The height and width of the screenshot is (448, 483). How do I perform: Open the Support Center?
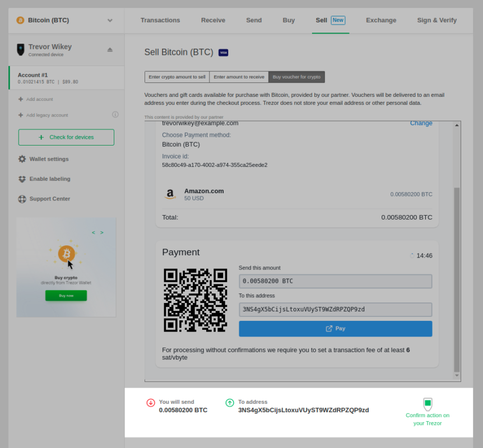(50, 199)
